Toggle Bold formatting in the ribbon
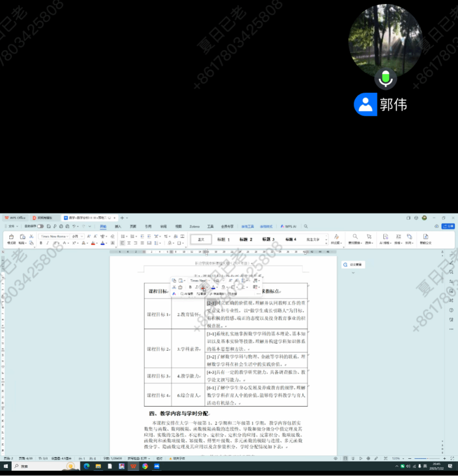 (41, 243)
